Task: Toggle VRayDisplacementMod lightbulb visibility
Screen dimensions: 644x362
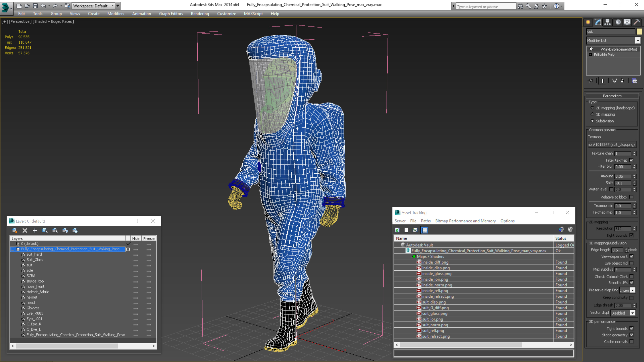Action: [591, 49]
